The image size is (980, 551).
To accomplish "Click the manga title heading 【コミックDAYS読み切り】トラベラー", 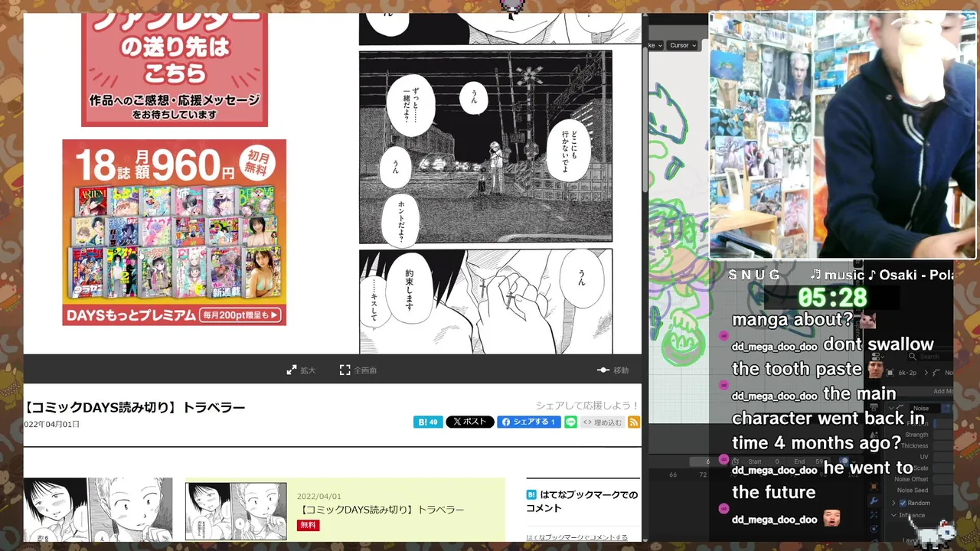I will tap(135, 407).
